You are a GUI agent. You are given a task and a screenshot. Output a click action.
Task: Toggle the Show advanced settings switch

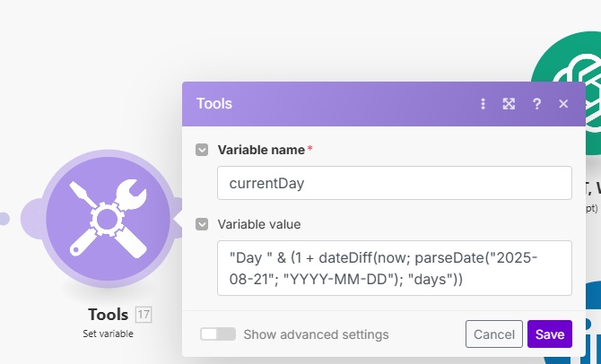tap(218, 334)
